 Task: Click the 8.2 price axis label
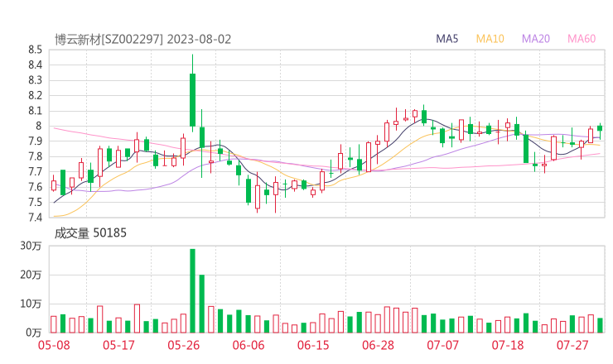[35, 95]
